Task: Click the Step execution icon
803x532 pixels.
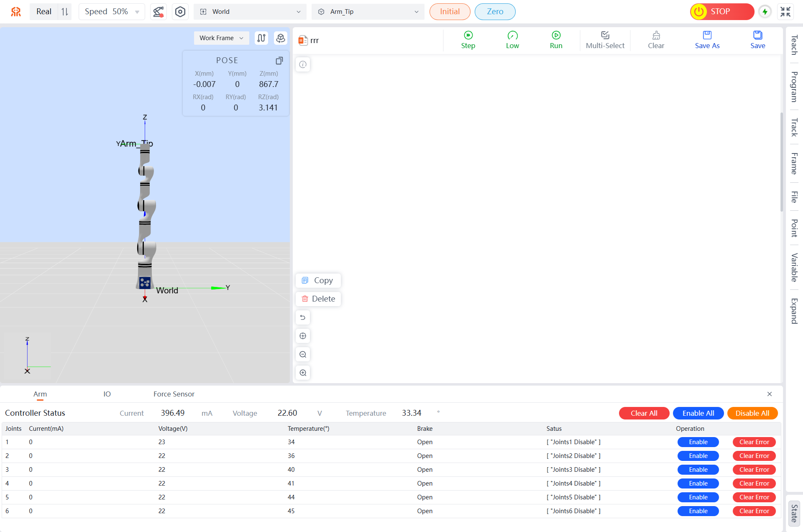Action: 468,36
